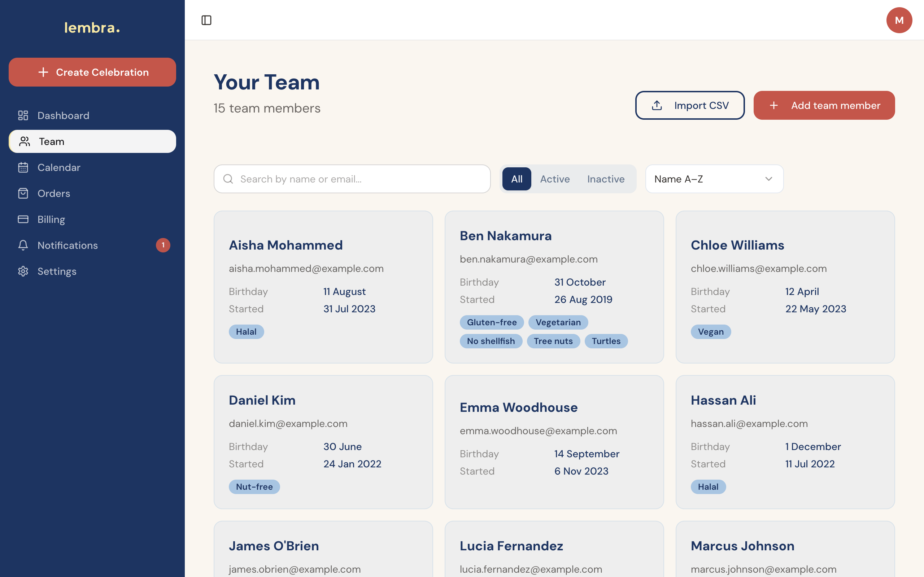
Task: Switch filter back to All
Action: tap(516, 179)
